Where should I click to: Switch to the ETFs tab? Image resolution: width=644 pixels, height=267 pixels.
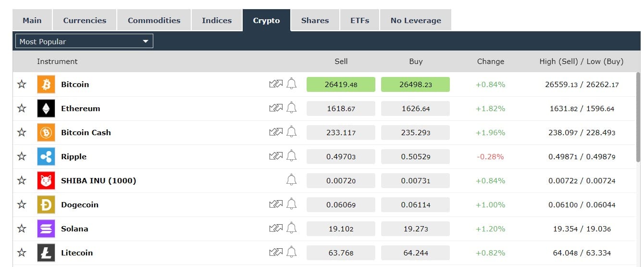tap(359, 20)
